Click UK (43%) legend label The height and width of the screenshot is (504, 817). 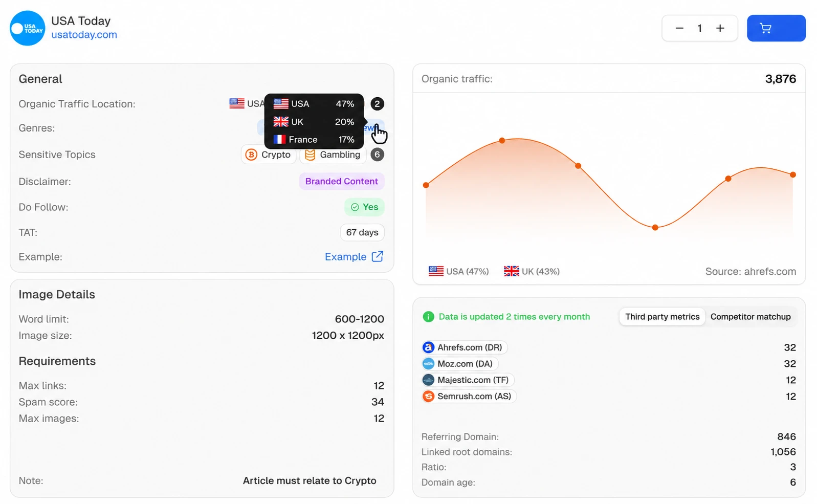(541, 272)
